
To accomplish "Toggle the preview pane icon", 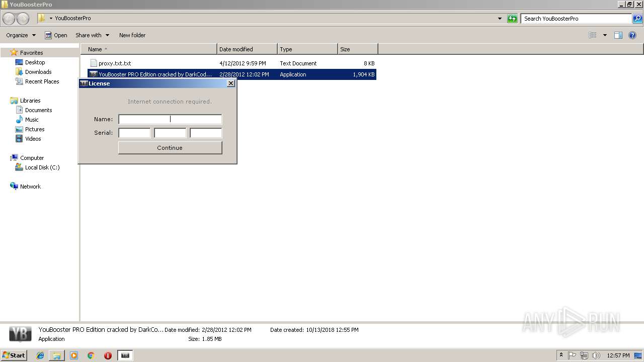I will tap(618, 35).
